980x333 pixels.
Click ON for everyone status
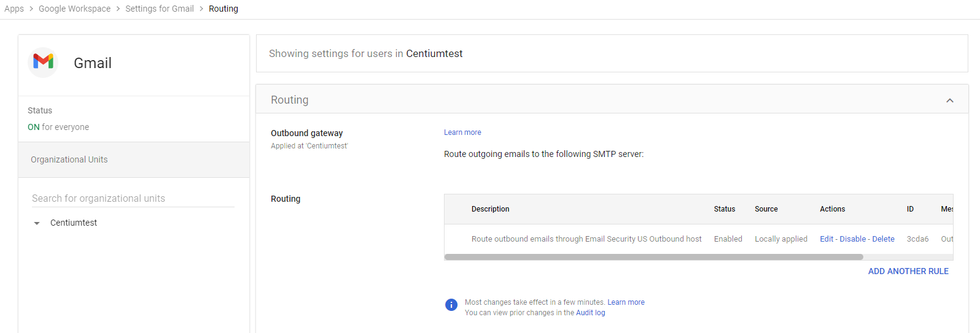coord(58,127)
